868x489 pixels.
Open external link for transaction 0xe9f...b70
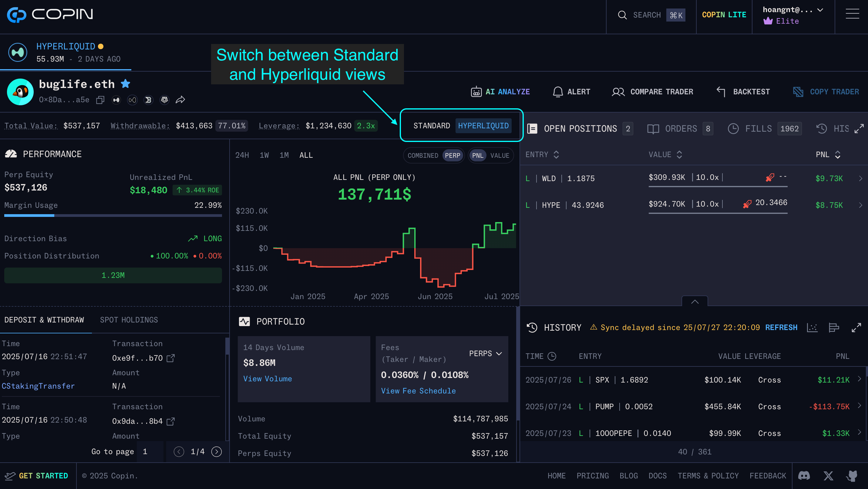[171, 358]
